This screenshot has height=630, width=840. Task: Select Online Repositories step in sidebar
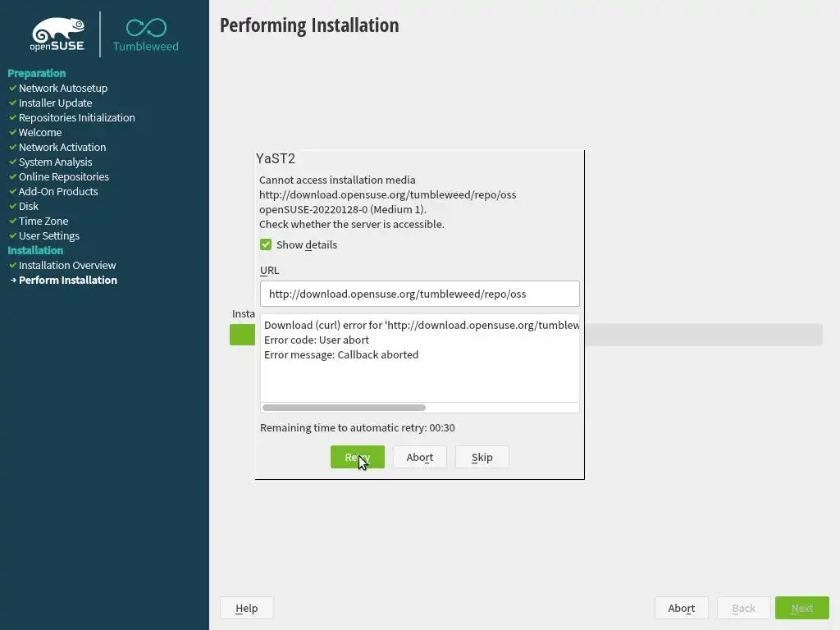coord(64,176)
